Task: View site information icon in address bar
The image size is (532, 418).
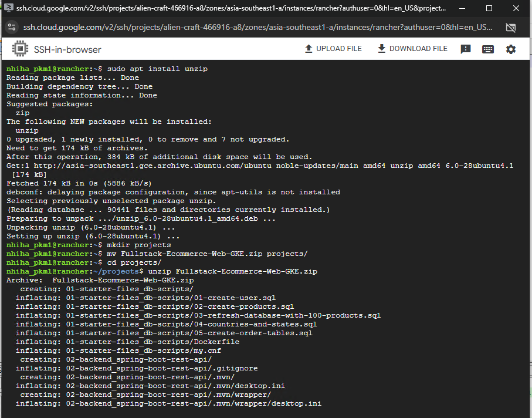Action: coord(12,28)
